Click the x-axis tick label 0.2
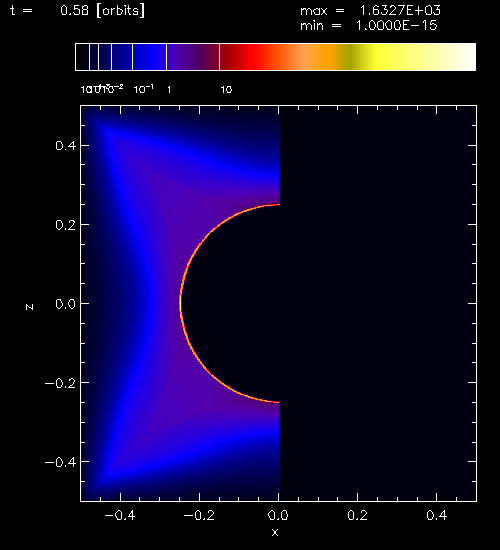The width and height of the screenshot is (500, 550). click(357, 515)
